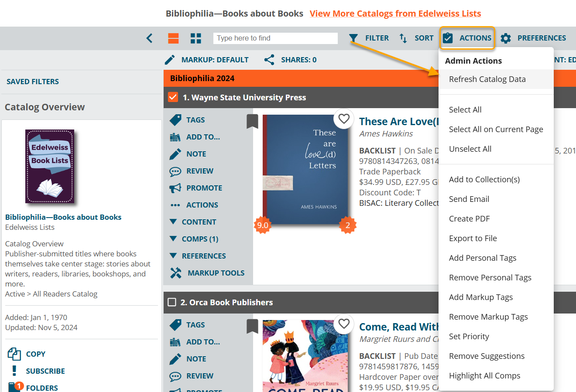The image size is (576, 392).
Task: Favorite Come, Read With Me with heart
Action: click(x=344, y=324)
